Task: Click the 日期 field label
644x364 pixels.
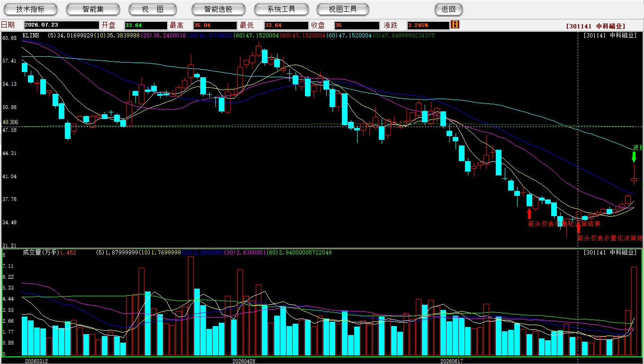Action: click(8, 25)
